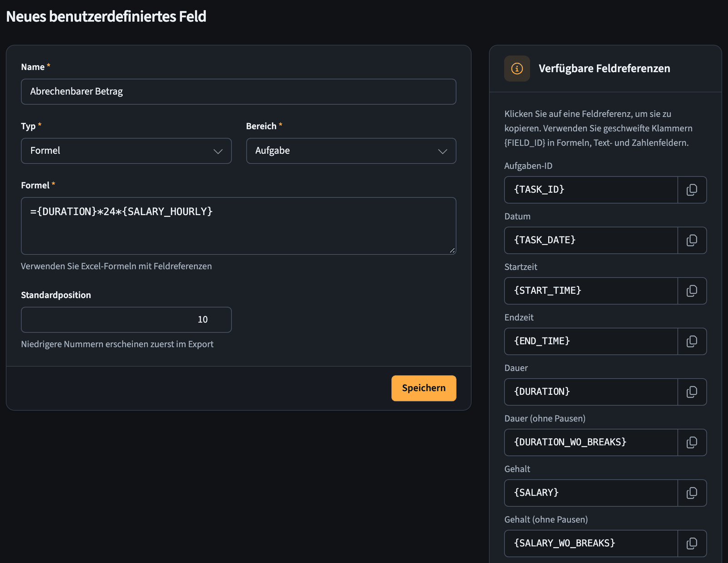
Task: Select the {TASK_DATE} reference text
Action: click(x=545, y=240)
